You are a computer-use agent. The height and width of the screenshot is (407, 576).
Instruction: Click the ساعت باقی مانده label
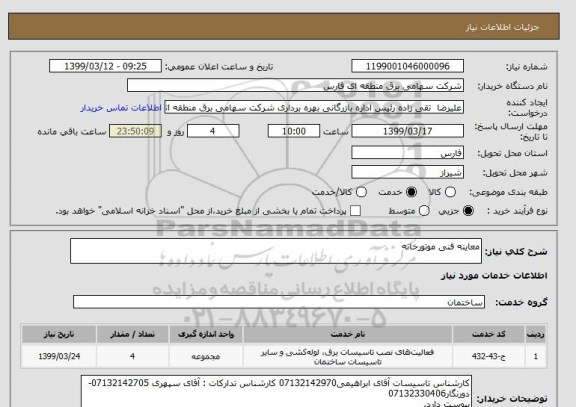pos(72,132)
